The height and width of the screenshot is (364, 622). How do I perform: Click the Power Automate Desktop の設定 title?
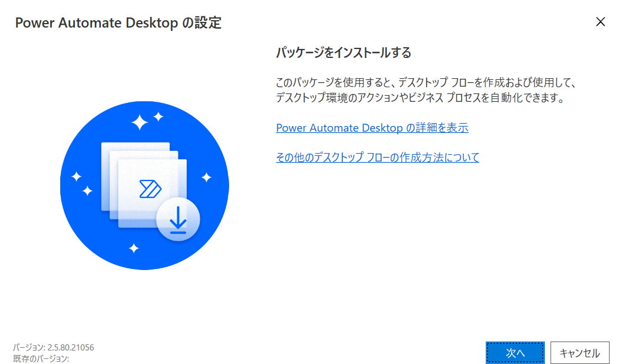[118, 23]
